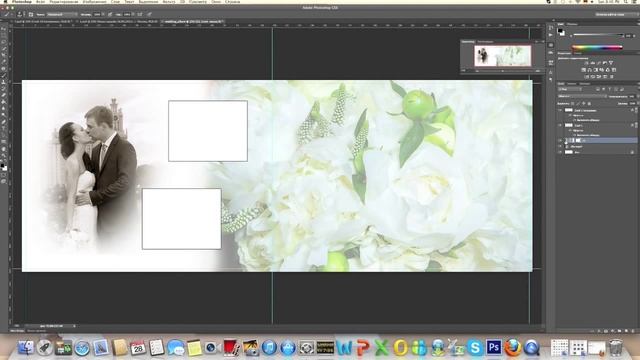Toggle visibility of the selected highlighted layer
The image size is (640, 360).
click(560, 140)
